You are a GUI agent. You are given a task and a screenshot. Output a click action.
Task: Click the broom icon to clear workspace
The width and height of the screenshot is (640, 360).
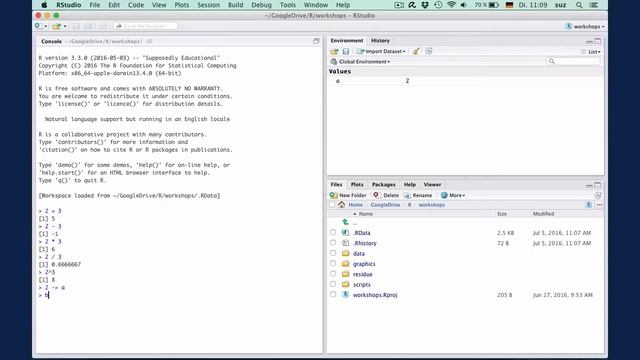point(416,51)
